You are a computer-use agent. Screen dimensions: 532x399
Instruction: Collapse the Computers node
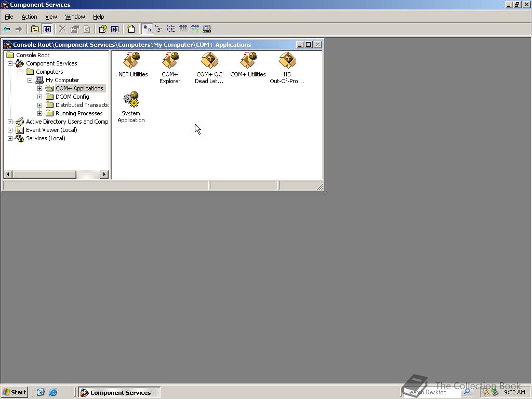pos(20,72)
